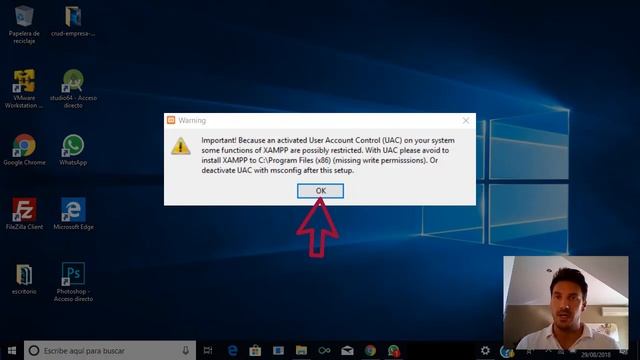Screen dimensions: 640x360
Task: Select the Photoshop Acceso directo shortcut
Action: pyautogui.click(x=73, y=282)
